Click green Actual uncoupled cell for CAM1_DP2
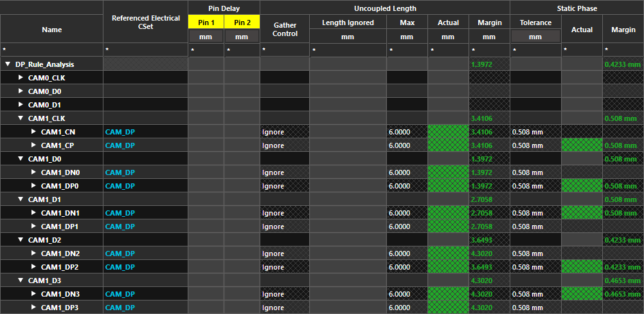The image size is (644, 314). tap(448, 267)
